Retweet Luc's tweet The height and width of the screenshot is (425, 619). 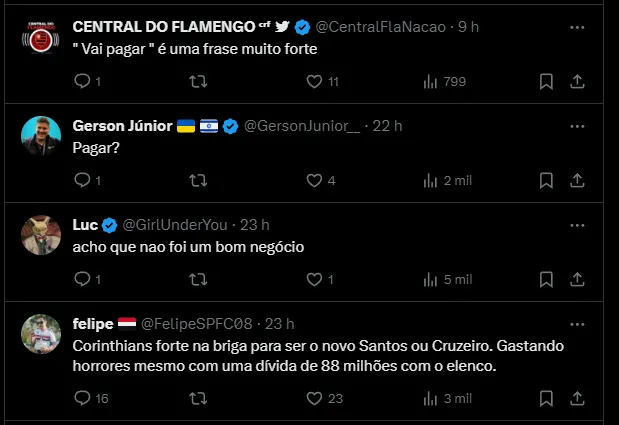[199, 279]
